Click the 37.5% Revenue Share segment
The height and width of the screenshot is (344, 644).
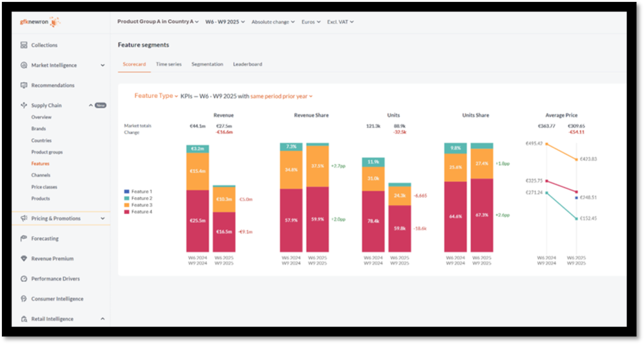(318, 166)
